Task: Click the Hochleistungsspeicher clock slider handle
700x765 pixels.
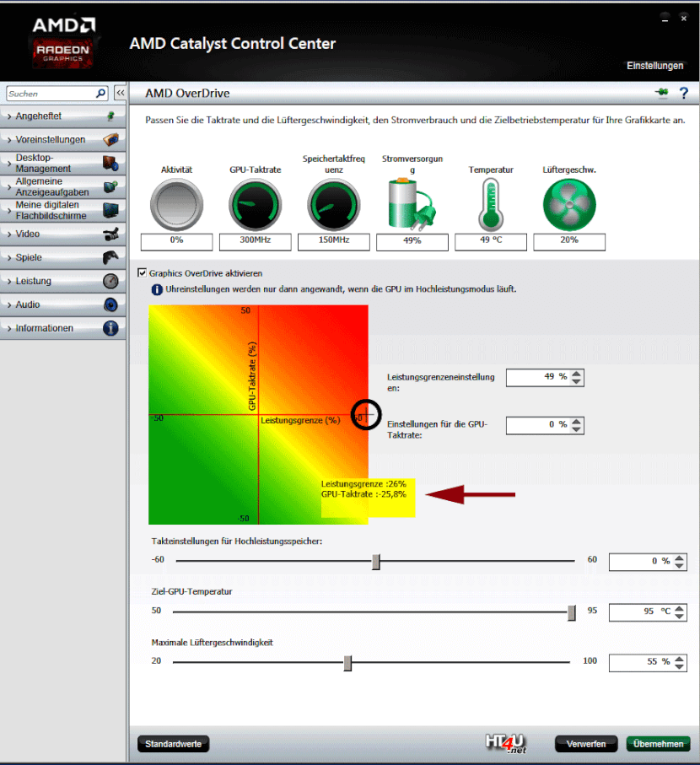Action: tap(375, 562)
